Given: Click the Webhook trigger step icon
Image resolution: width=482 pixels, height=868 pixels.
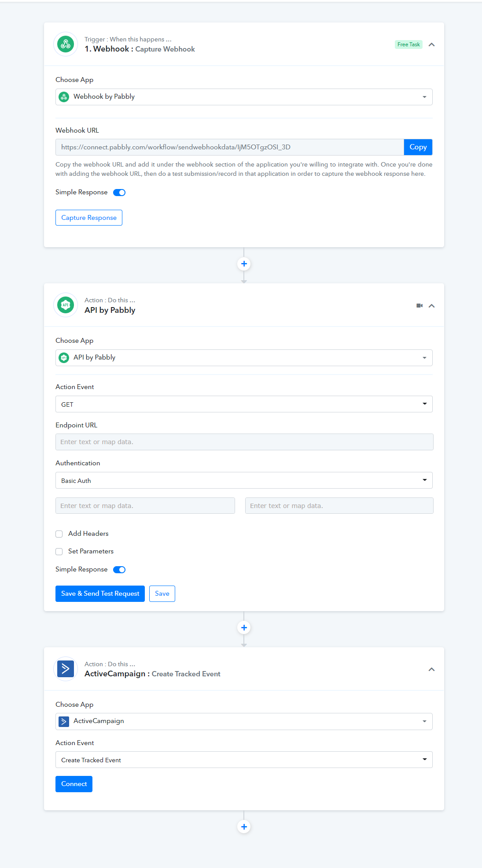Looking at the screenshot, I should coord(66,44).
